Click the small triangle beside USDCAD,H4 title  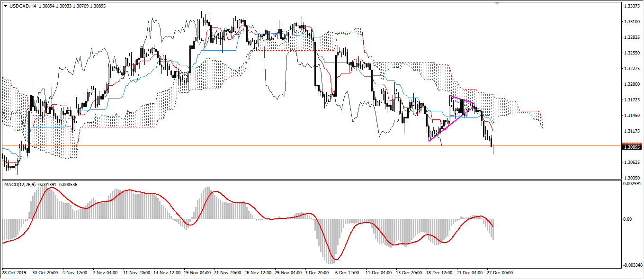point(5,6)
